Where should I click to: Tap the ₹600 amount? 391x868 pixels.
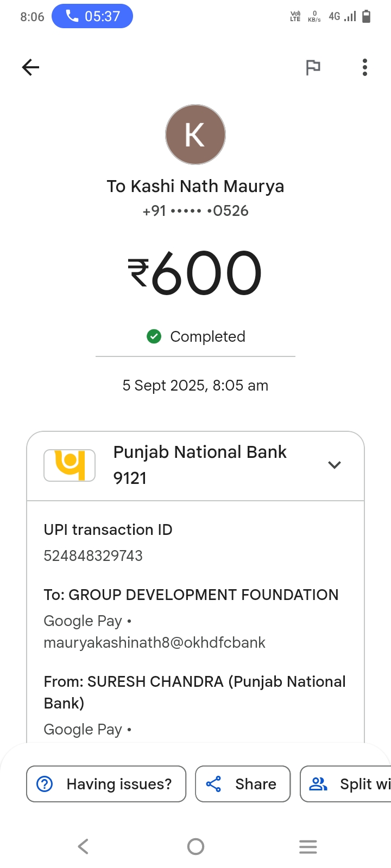[x=195, y=273]
